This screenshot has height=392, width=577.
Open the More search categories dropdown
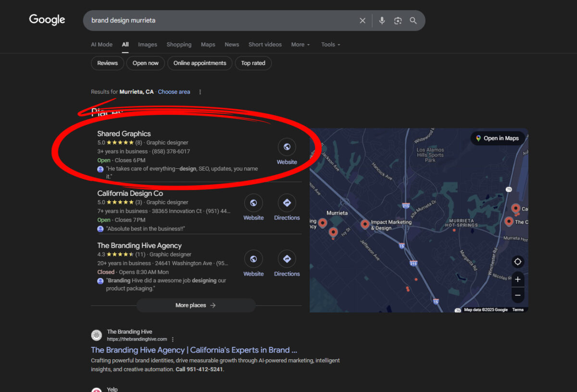click(300, 44)
